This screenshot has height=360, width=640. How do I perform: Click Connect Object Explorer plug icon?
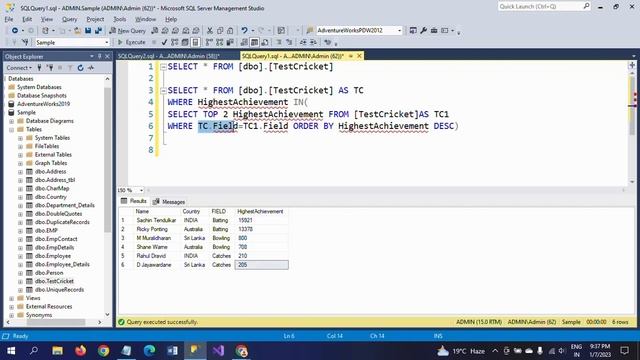click(x=40, y=68)
